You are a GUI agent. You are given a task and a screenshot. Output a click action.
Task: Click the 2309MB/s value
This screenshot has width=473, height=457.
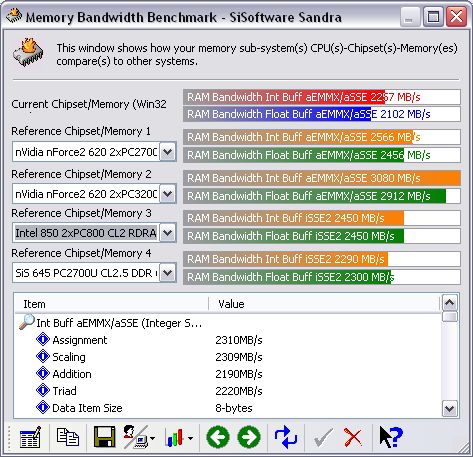pyautogui.click(x=239, y=357)
